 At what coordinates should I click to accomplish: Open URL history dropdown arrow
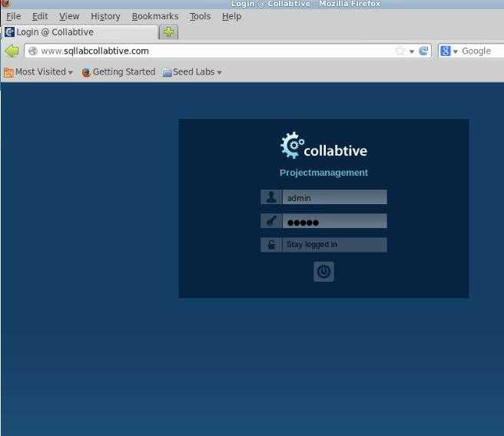[412, 51]
